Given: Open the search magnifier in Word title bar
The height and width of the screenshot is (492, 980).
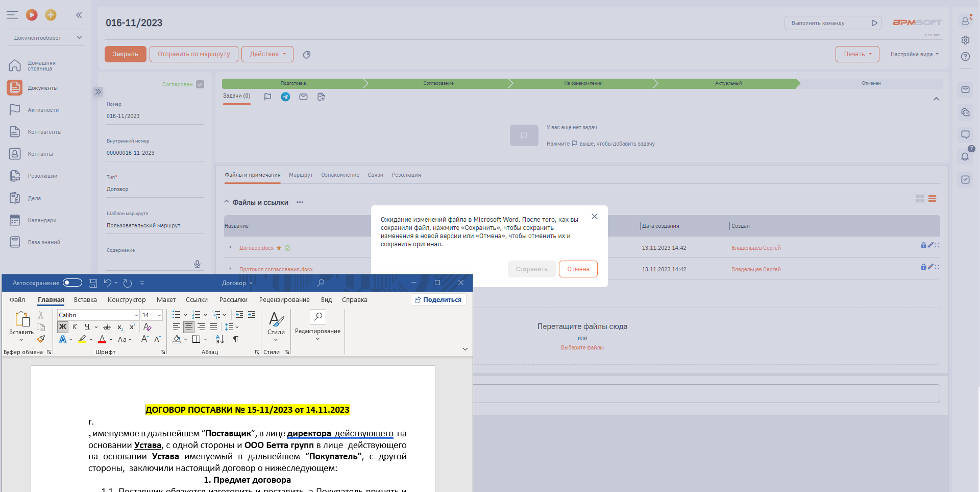Looking at the screenshot, I should 321,283.
